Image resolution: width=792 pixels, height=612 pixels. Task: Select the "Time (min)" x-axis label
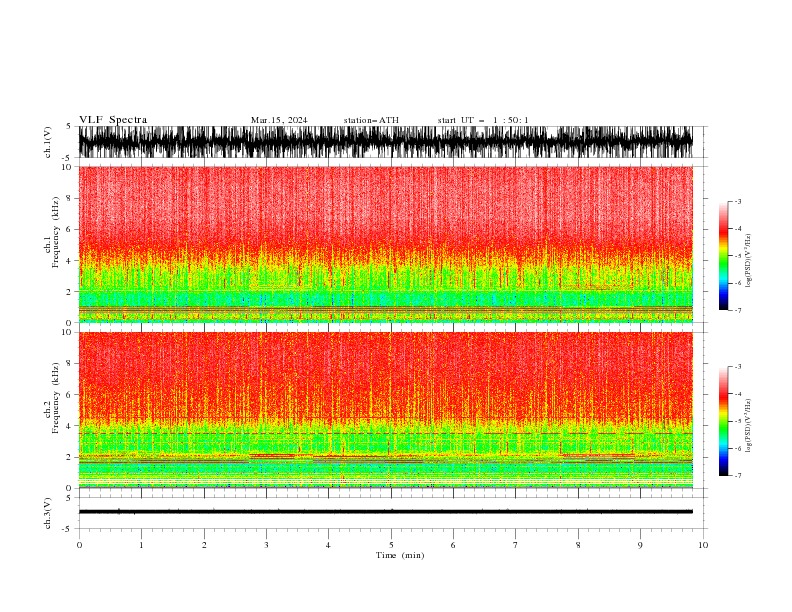tap(400, 555)
